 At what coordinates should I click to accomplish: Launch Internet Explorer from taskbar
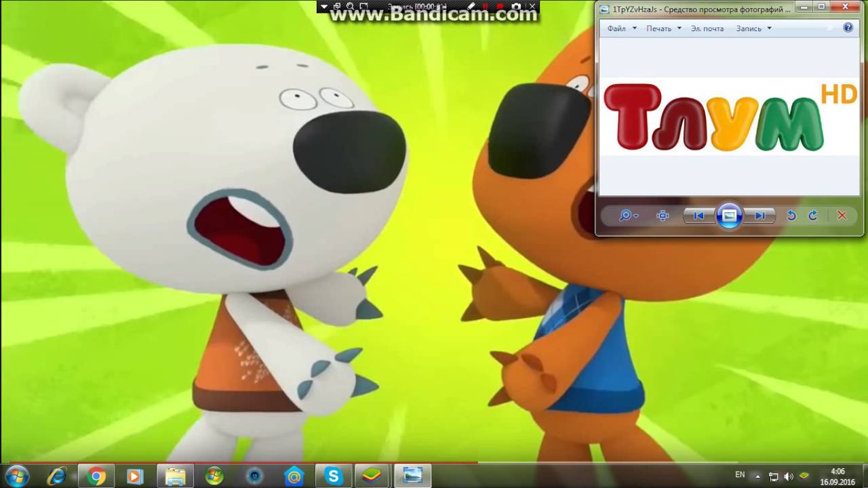[56, 476]
